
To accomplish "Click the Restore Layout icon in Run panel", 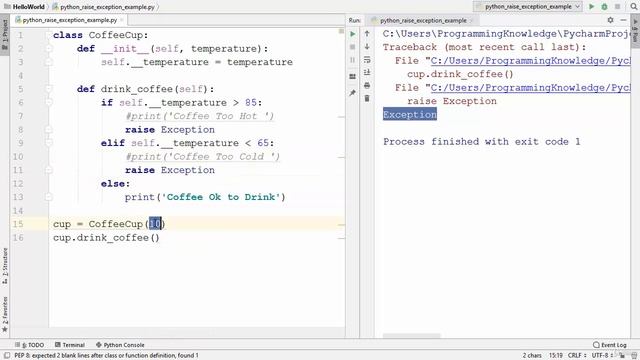I will (353, 76).
